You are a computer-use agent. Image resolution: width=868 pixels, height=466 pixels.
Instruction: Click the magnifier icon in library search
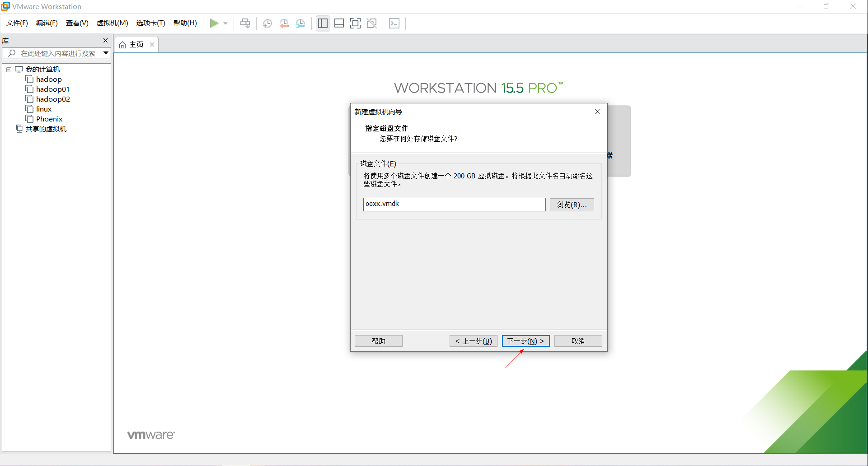[12, 53]
